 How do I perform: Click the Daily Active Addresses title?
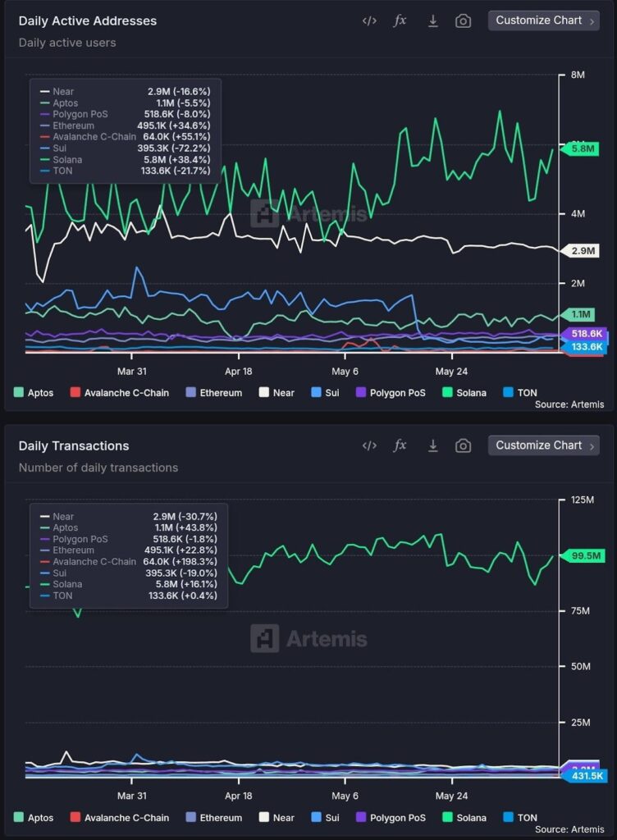tap(88, 21)
